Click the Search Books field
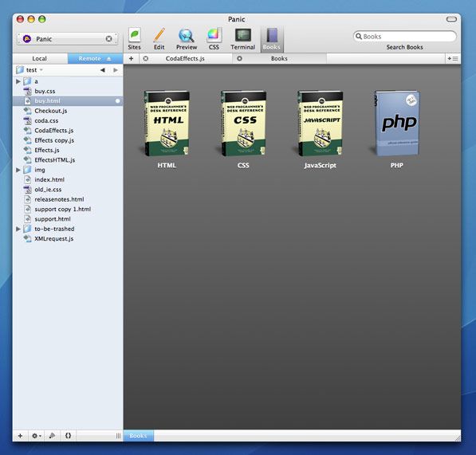This screenshot has height=455, width=476. pyautogui.click(x=405, y=37)
